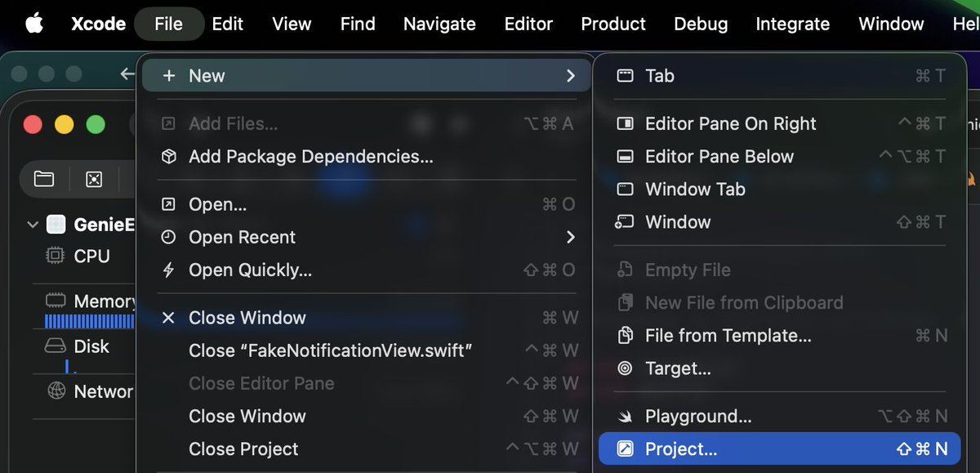Open the Window menu
The width and height of the screenshot is (980, 473).
[891, 24]
